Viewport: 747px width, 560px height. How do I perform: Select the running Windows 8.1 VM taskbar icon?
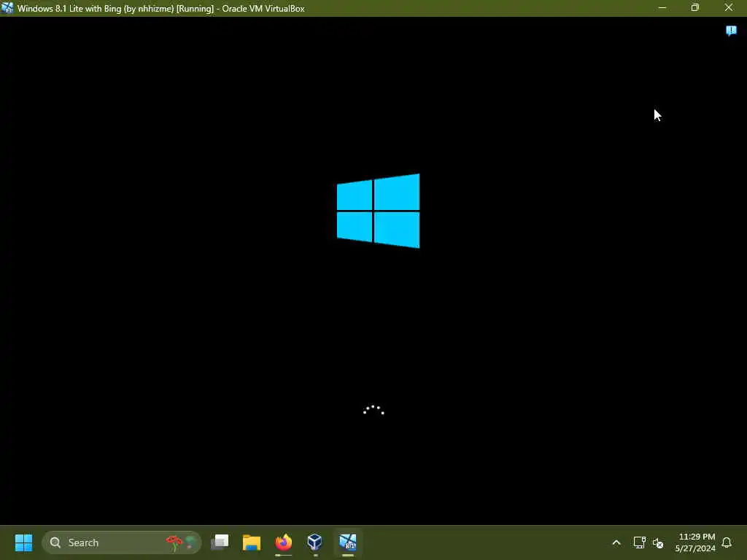[x=348, y=542]
